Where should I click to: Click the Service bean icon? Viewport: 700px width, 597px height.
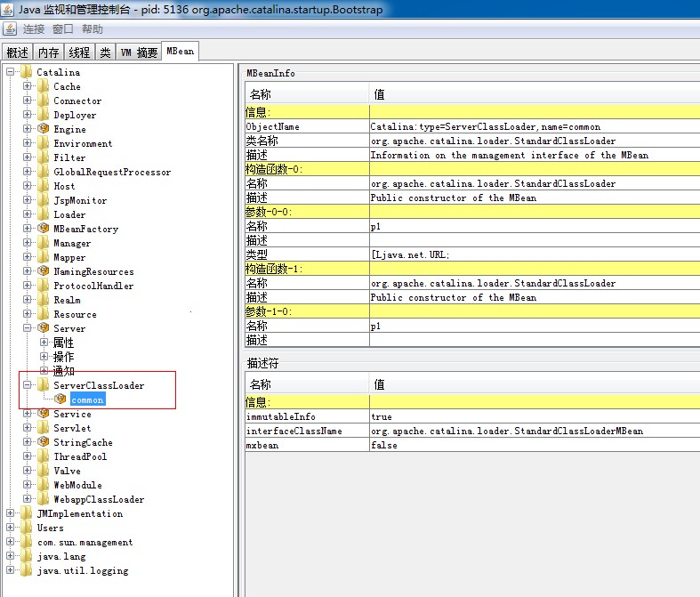44,414
